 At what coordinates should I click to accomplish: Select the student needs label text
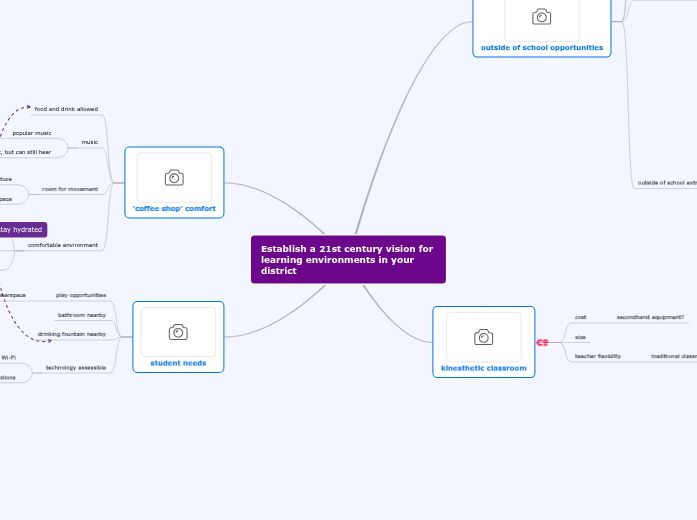point(178,363)
